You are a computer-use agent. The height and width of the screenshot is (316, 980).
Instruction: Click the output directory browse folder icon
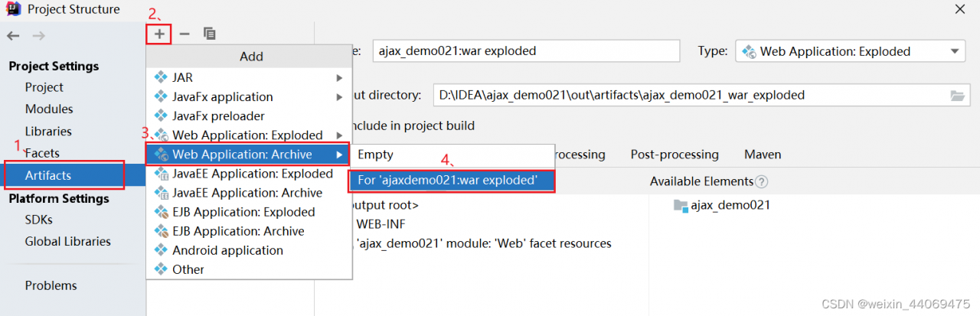click(957, 96)
